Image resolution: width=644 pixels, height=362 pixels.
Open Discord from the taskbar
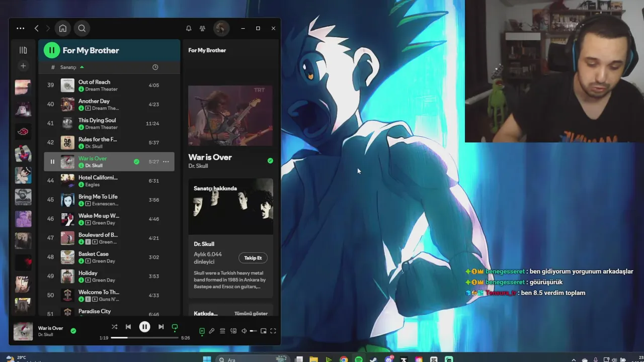point(388,359)
